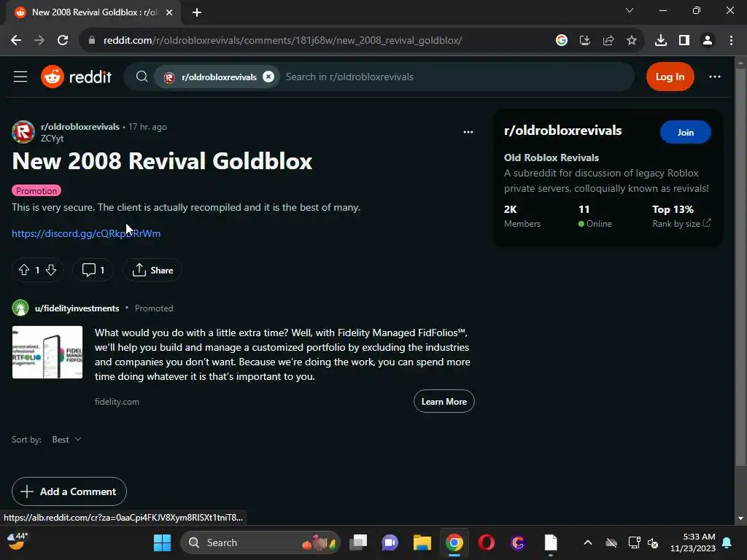The height and width of the screenshot is (560, 747).
Task: Share this page icon in Chrome
Action: point(608,40)
